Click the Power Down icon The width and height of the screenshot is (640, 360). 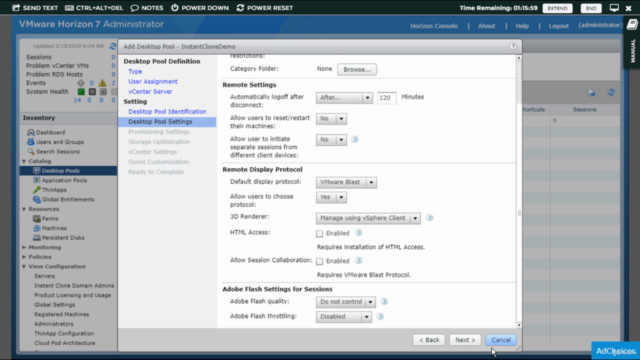[x=175, y=8]
